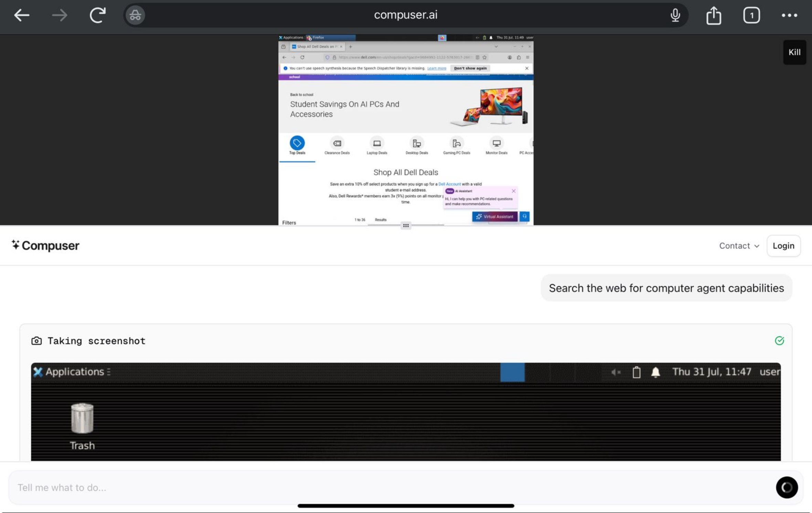
Task: Select the Laptop Deals category
Action: (x=377, y=146)
